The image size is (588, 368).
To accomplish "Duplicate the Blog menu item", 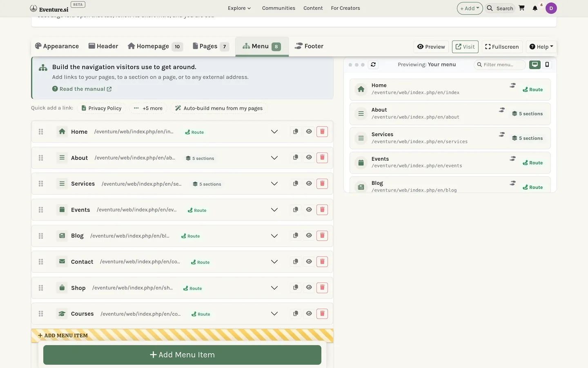I will tap(296, 236).
